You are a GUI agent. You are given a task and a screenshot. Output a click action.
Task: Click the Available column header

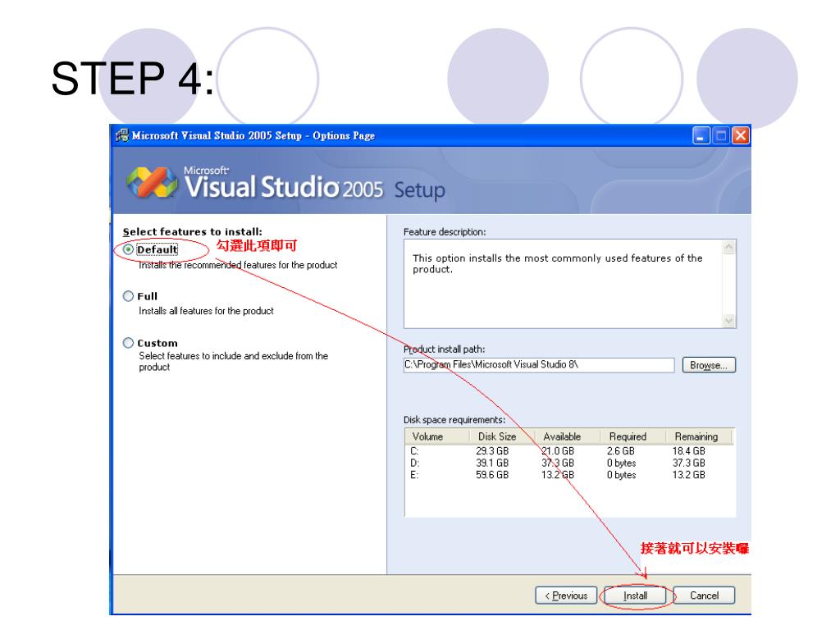[568, 436]
